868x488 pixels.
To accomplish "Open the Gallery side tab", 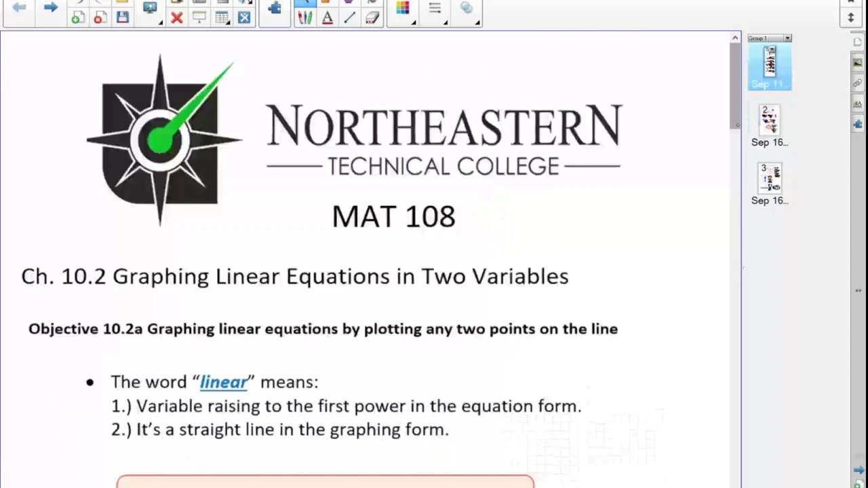I will (858, 62).
